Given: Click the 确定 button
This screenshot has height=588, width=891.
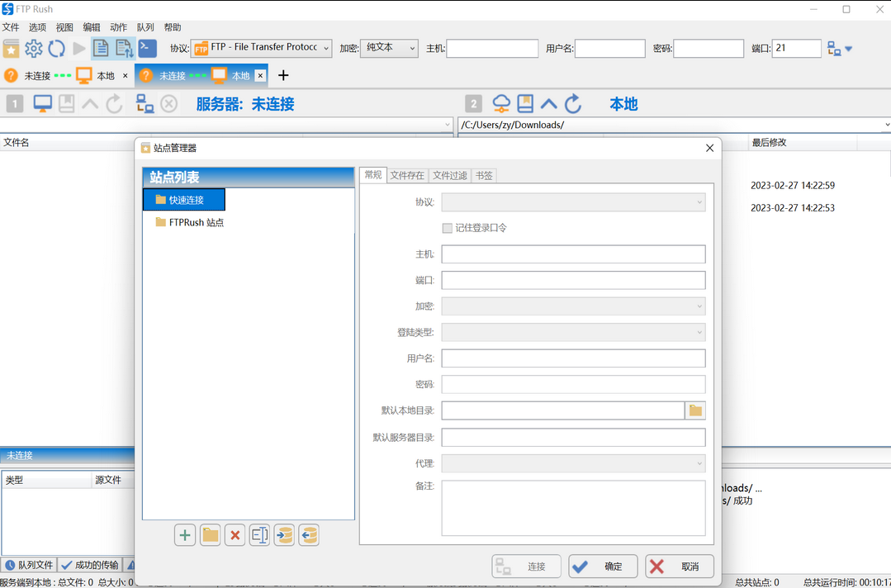Looking at the screenshot, I should coord(603,567).
